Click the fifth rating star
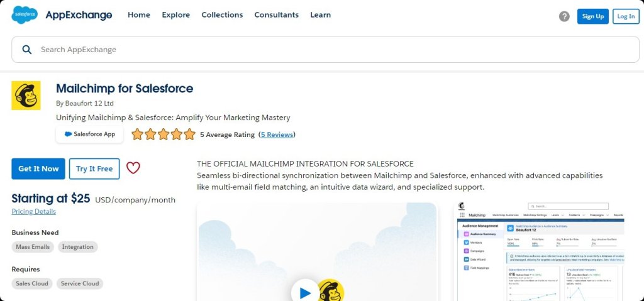Screen dimensions: 644x301 (x=189, y=134)
